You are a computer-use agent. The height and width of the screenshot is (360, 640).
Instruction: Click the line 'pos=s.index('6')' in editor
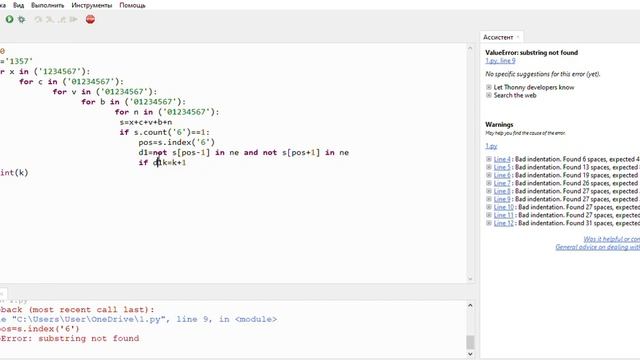click(176, 142)
